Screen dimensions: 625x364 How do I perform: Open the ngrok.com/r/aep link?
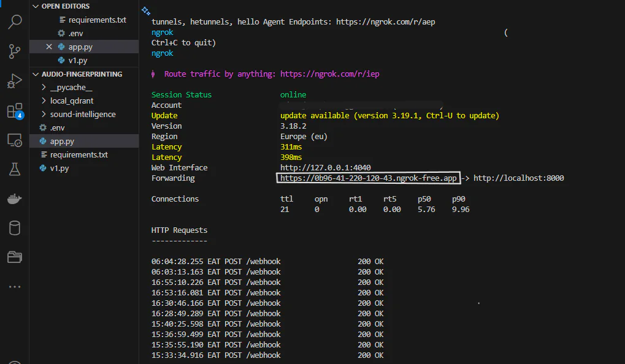click(x=385, y=22)
